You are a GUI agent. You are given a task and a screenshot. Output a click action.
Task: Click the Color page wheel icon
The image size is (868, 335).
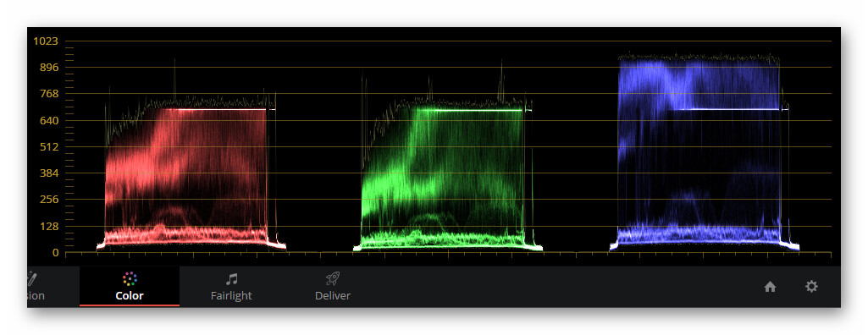(x=130, y=279)
